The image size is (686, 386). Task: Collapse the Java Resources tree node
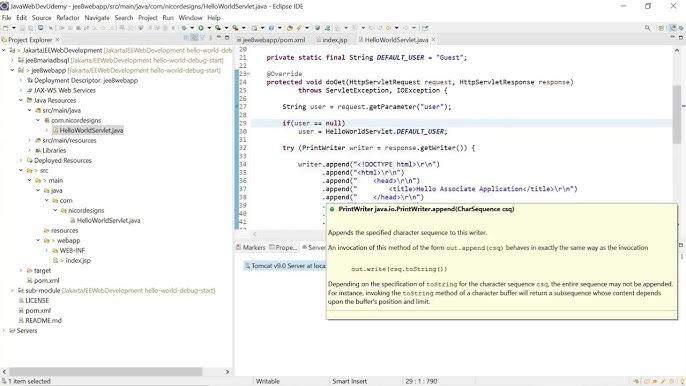21,100
